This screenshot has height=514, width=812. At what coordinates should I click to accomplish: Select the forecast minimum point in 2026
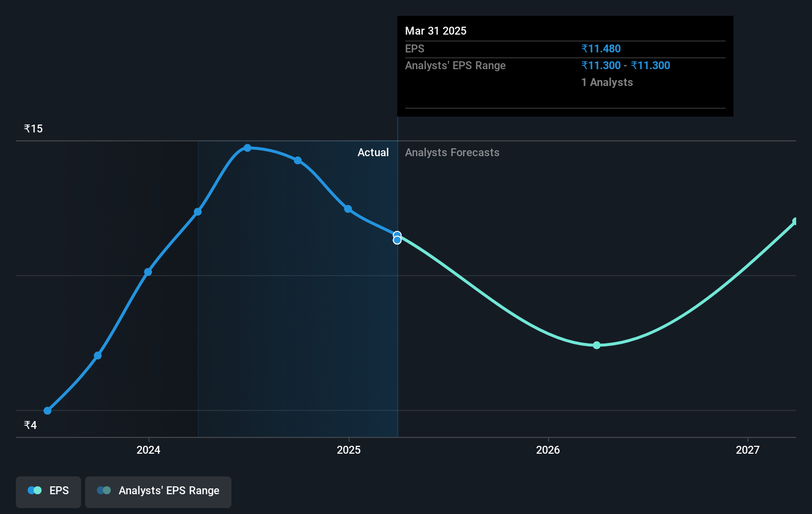596,345
